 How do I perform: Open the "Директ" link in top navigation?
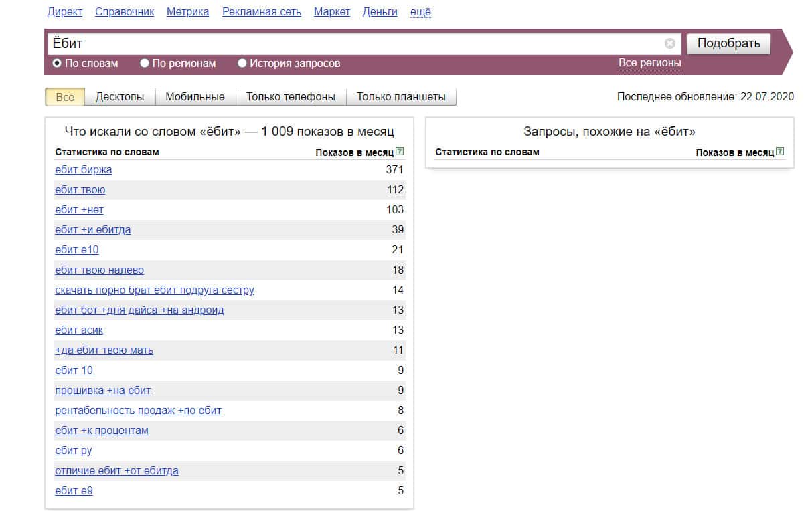66,12
